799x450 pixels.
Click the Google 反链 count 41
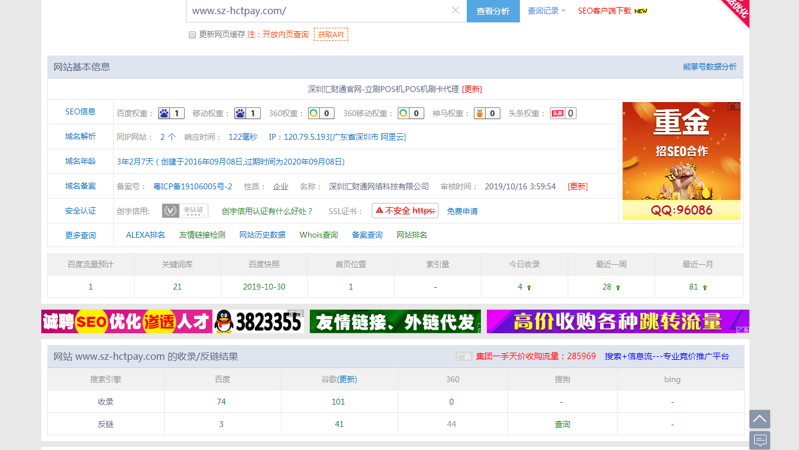click(x=339, y=424)
